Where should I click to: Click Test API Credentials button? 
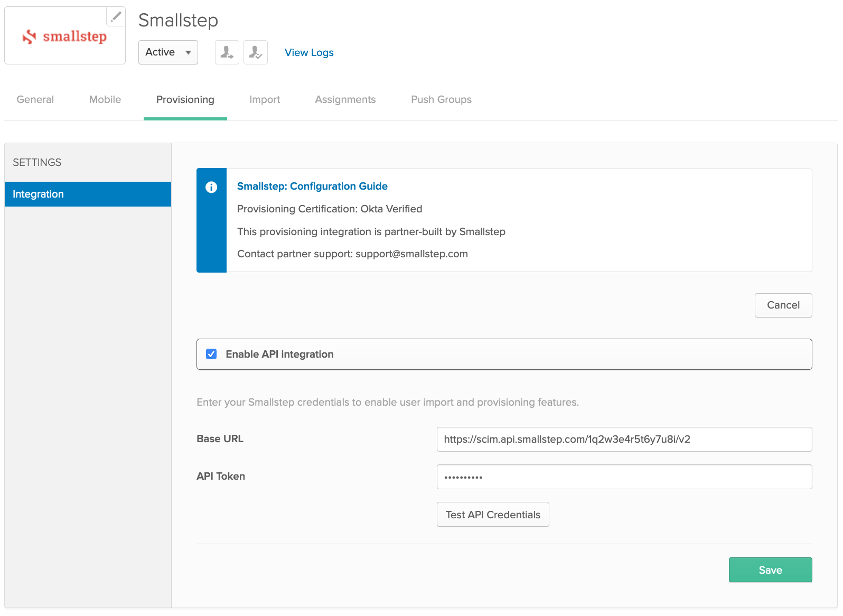[x=493, y=515]
